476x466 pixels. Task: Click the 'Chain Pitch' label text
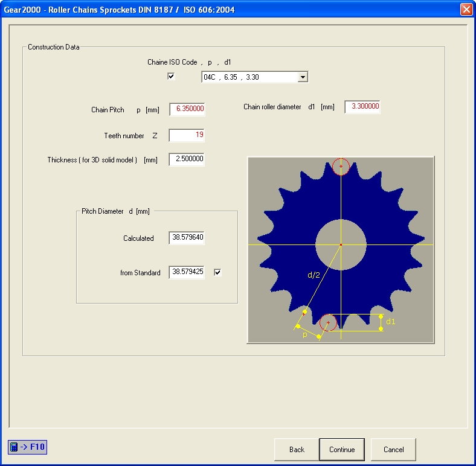click(x=108, y=110)
